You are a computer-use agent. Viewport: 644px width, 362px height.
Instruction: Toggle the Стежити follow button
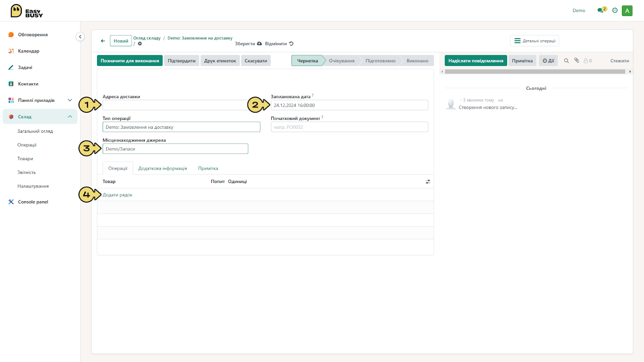619,61
